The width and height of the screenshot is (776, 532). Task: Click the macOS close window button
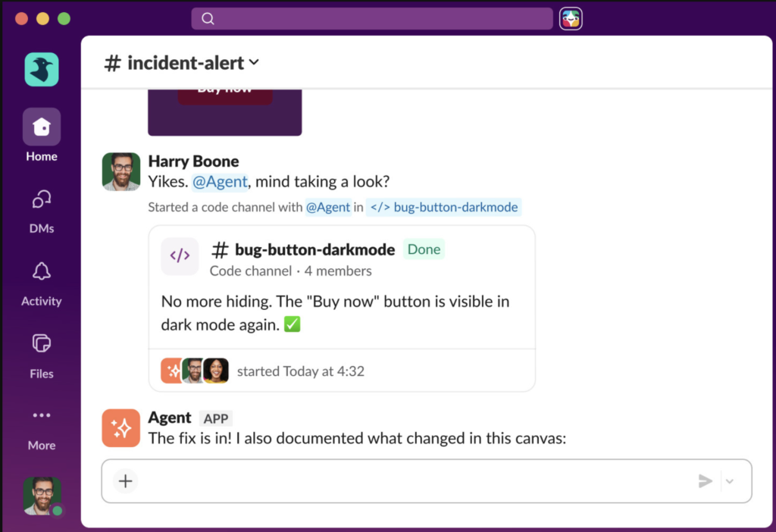[21, 19]
